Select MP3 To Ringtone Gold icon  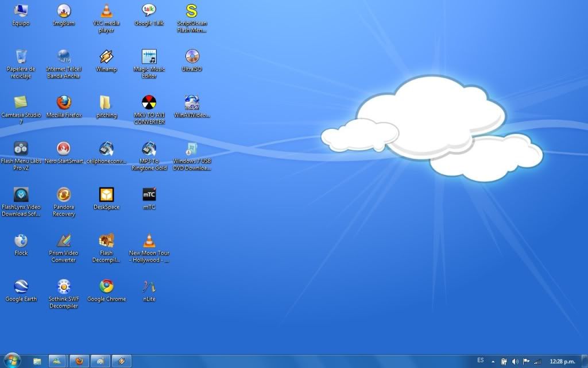tap(149, 156)
